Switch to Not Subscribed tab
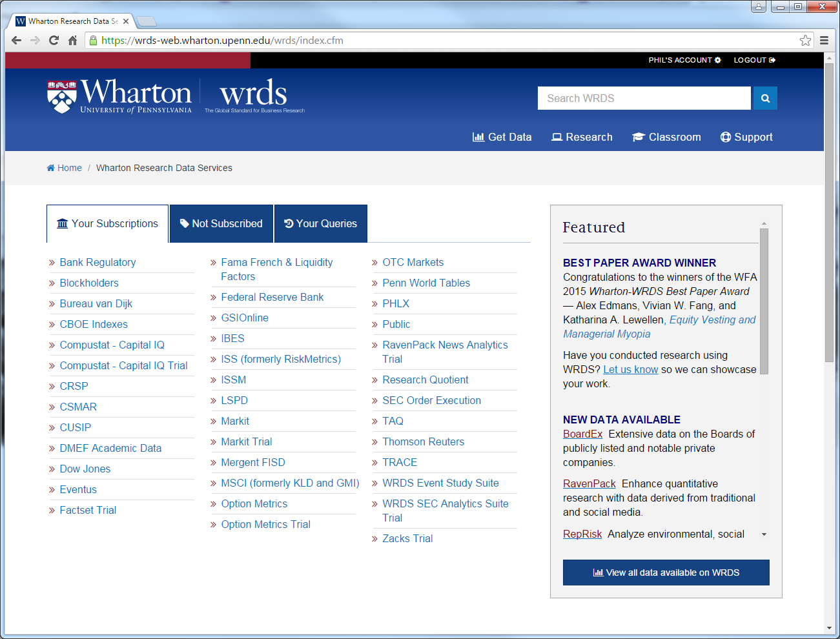Screen dimensions: 840x639 [x=221, y=223]
